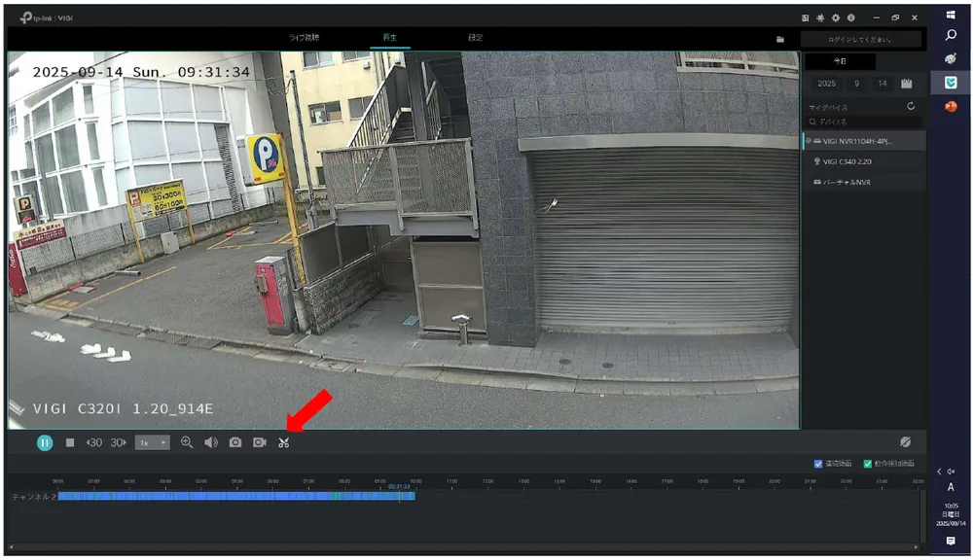Click the slashed-circle icon beside the playback bar
This screenshot has width=973, height=560.
tap(905, 441)
